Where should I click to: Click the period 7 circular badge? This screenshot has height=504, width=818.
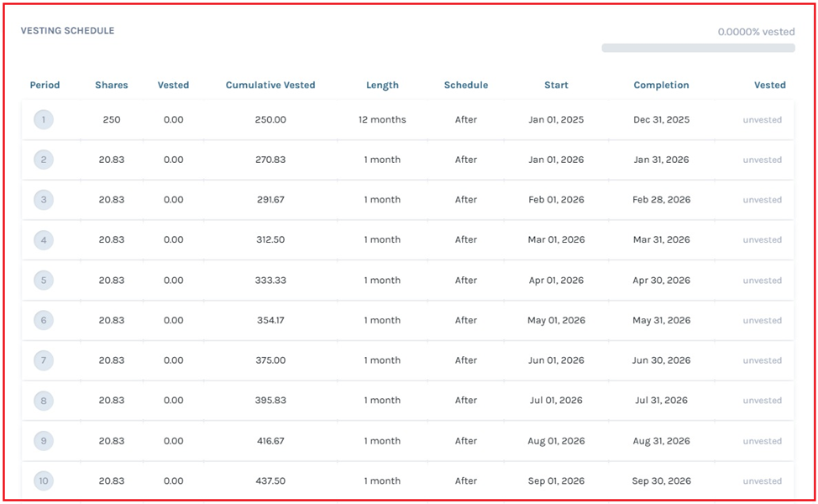tap(43, 360)
